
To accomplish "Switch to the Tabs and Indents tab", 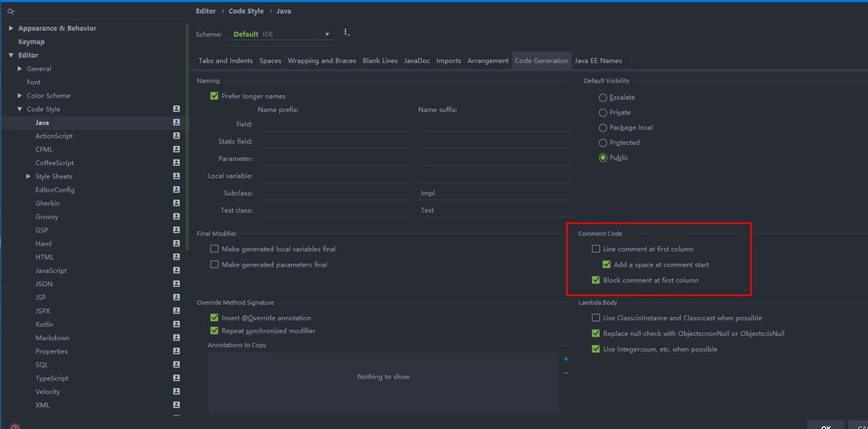I will 225,61.
